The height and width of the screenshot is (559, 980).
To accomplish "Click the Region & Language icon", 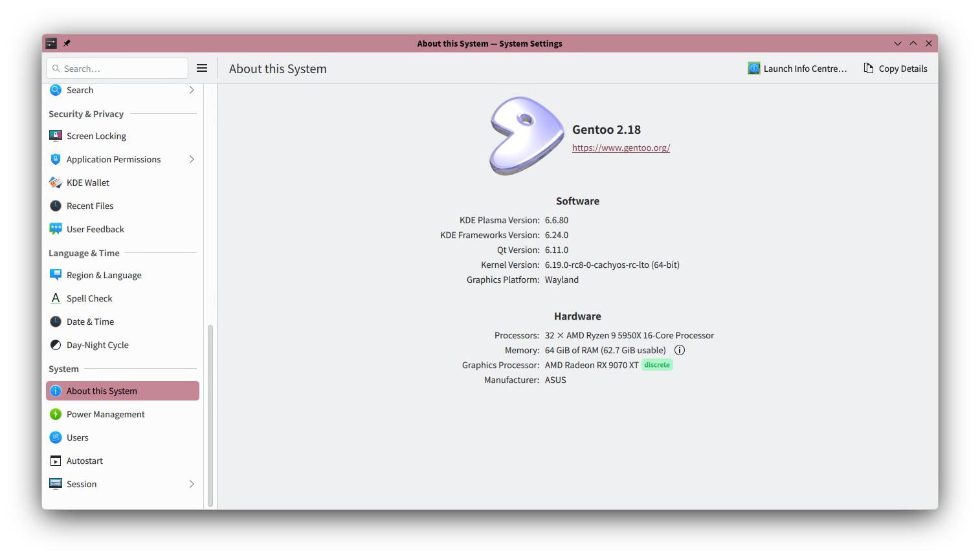I will 56,275.
